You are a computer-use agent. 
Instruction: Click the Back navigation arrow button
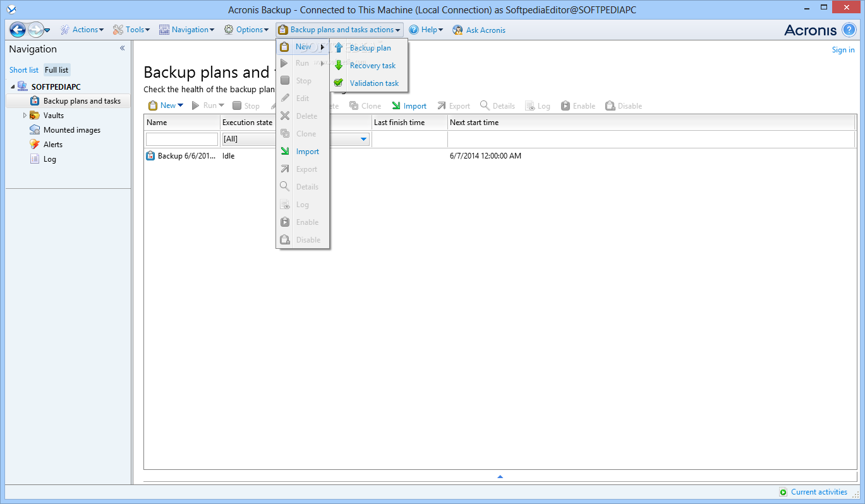[17, 30]
